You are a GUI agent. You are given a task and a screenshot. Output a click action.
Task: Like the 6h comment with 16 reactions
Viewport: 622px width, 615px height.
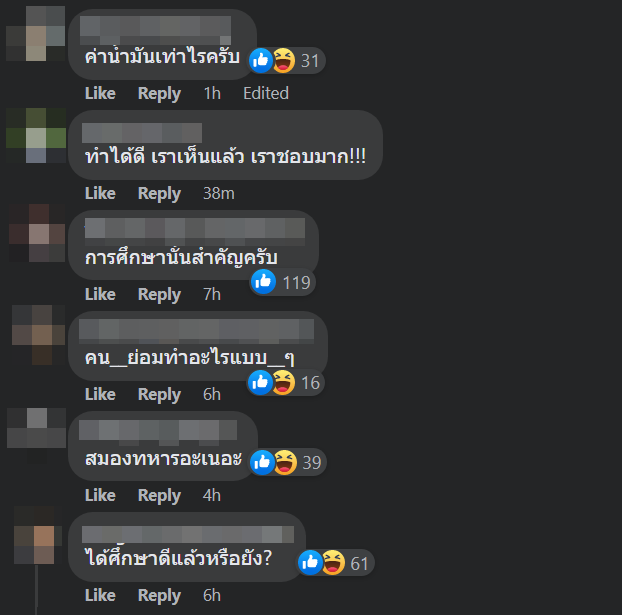100,394
